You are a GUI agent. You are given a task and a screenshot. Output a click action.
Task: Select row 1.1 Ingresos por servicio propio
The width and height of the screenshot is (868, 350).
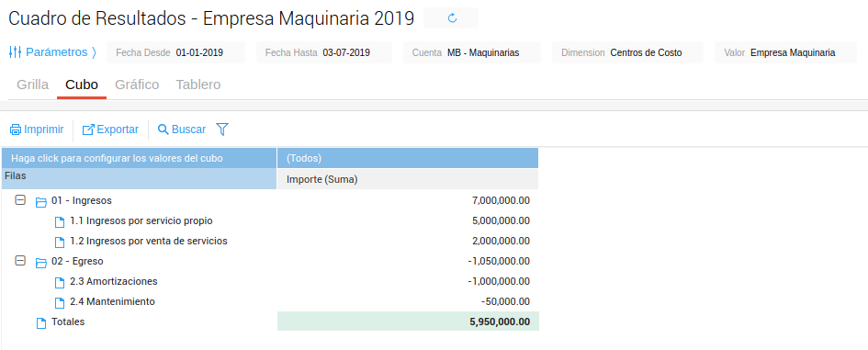(141, 221)
